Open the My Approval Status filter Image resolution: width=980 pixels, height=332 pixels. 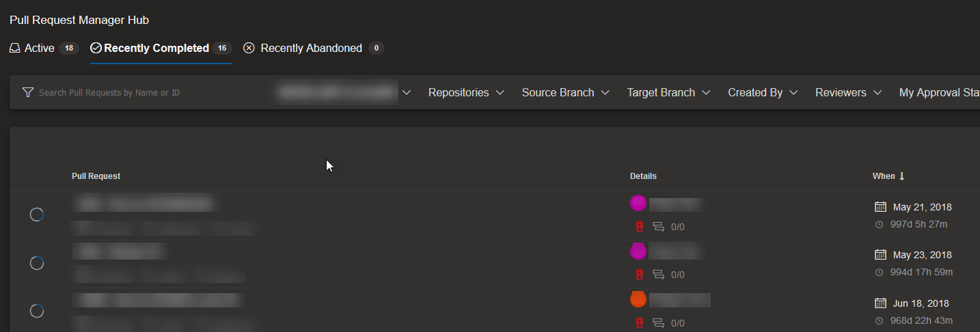tap(939, 92)
